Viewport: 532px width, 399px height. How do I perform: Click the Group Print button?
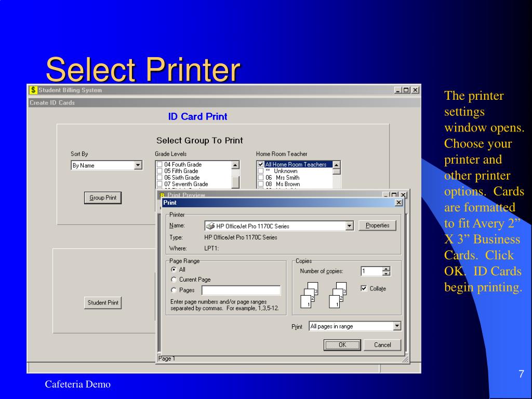coord(103,198)
